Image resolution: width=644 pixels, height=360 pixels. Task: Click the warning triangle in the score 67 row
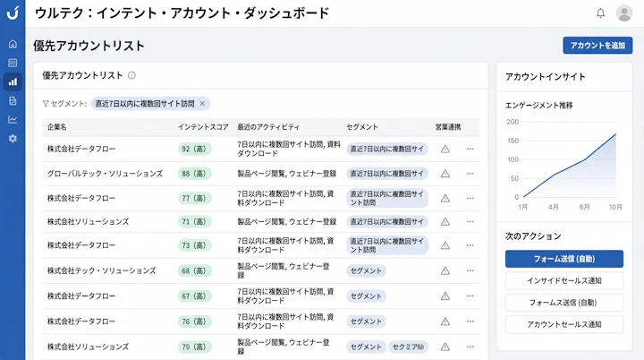(x=445, y=296)
